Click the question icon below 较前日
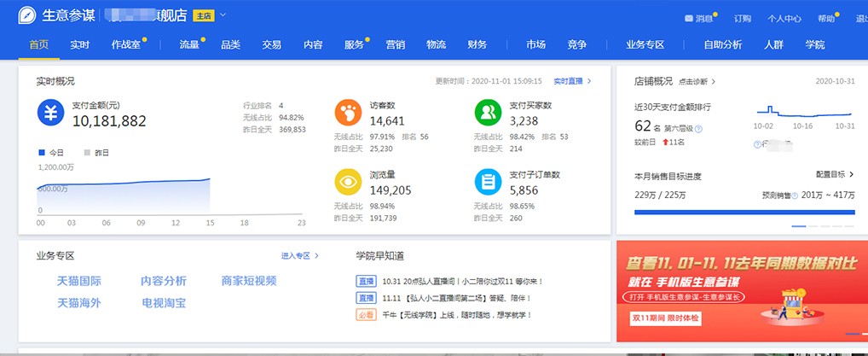868x356 pixels. tap(757, 145)
